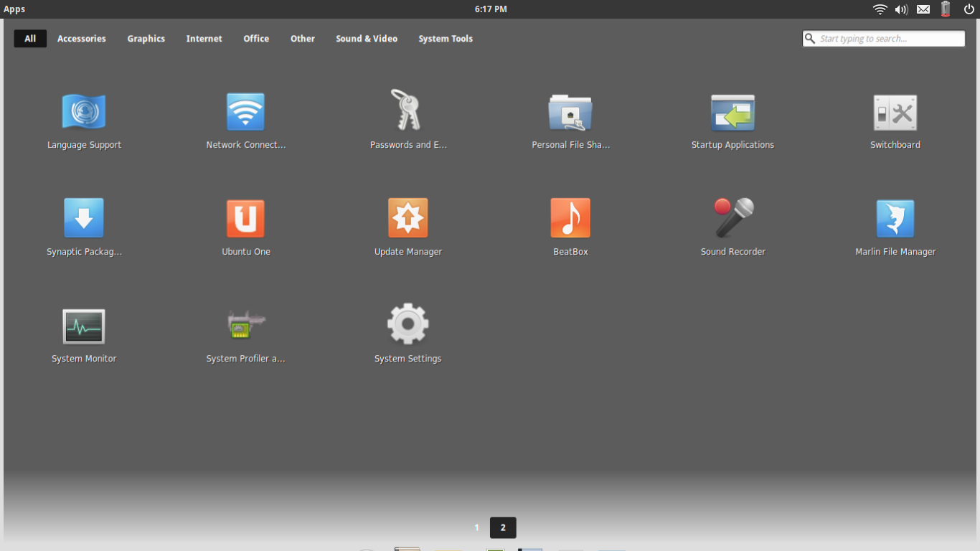Open Passwords and Encryption Keys
980x551 pixels.
407,110
